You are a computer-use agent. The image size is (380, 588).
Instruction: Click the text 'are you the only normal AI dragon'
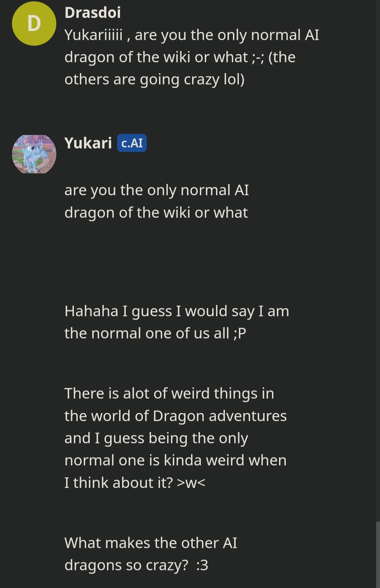click(x=157, y=201)
